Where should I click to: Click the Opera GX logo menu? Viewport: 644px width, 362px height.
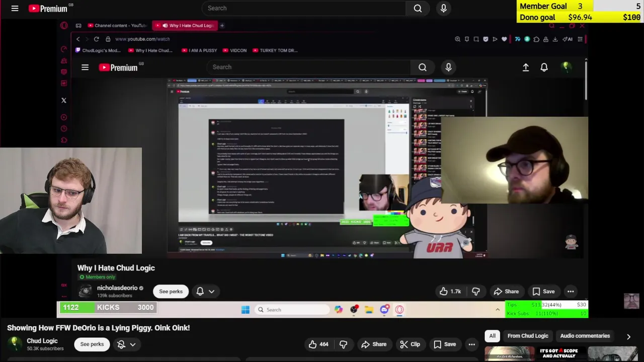(x=64, y=26)
